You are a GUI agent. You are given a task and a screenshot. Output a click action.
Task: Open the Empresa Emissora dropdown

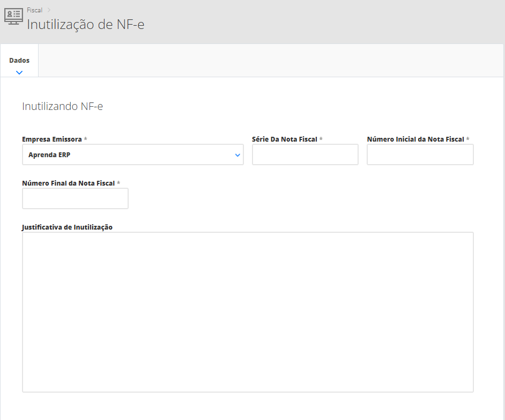click(x=132, y=154)
